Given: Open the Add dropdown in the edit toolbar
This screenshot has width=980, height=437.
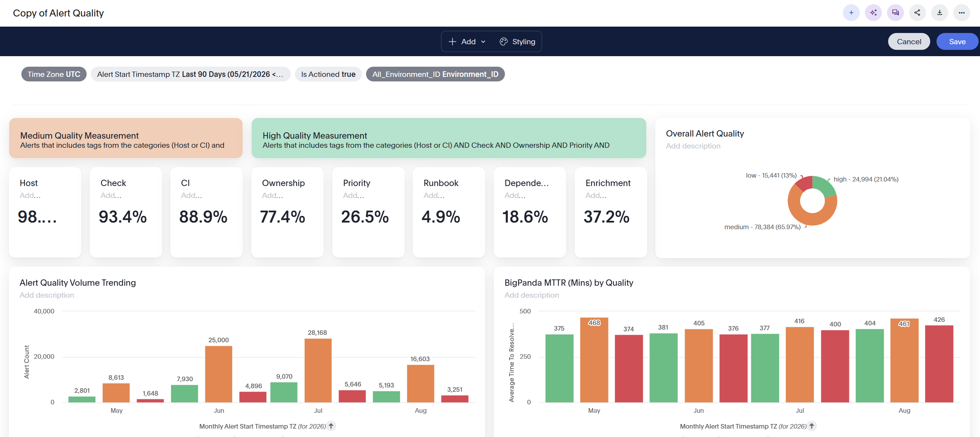Looking at the screenshot, I should point(467,41).
